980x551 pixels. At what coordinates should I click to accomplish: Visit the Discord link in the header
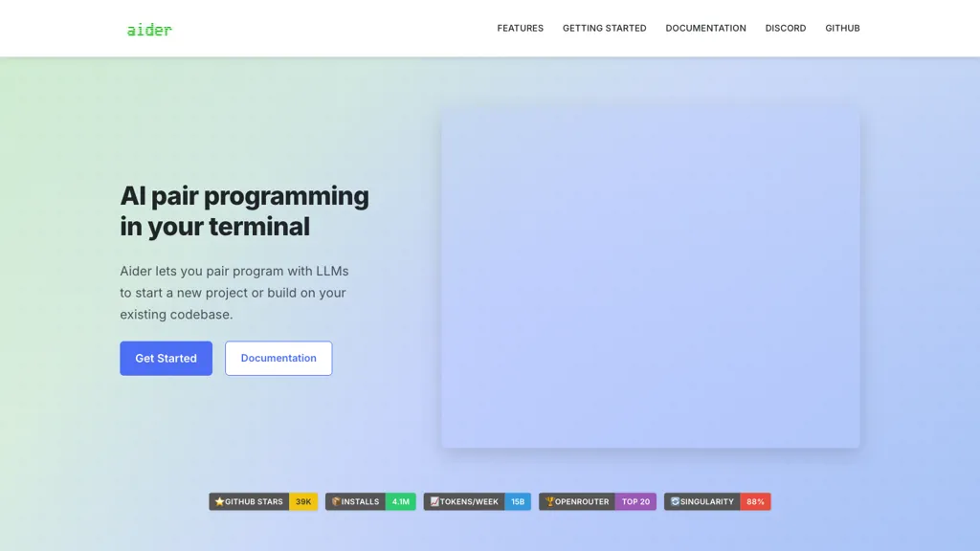click(785, 29)
